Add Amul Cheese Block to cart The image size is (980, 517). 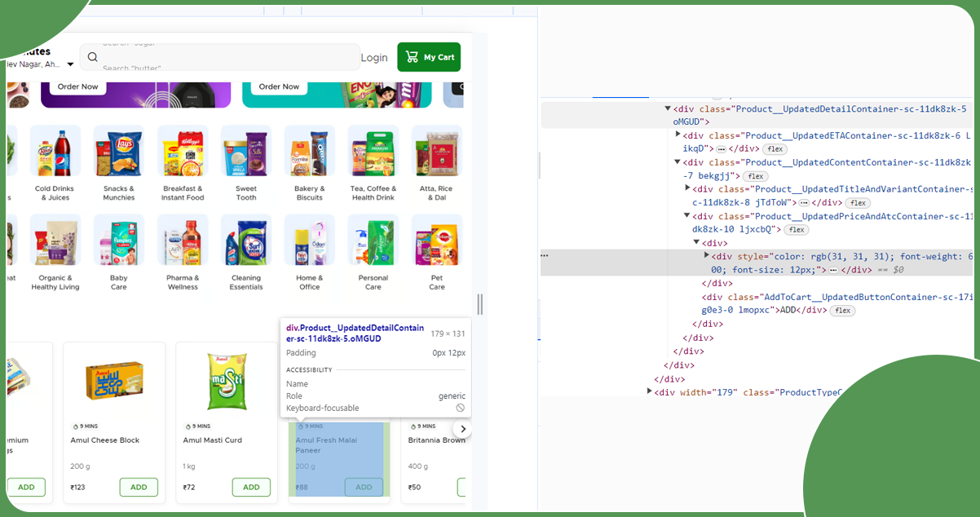click(x=139, y=487)
